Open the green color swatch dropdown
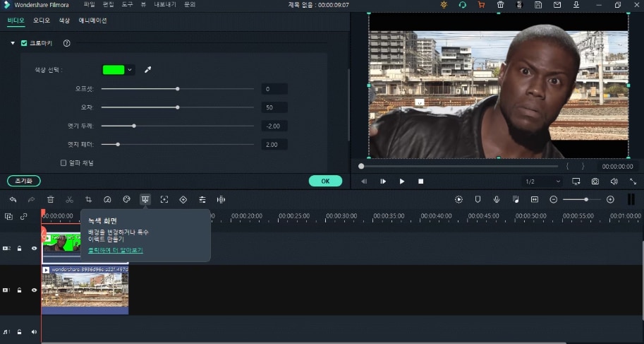Screen dimensions: 644x344 (130, 70)
